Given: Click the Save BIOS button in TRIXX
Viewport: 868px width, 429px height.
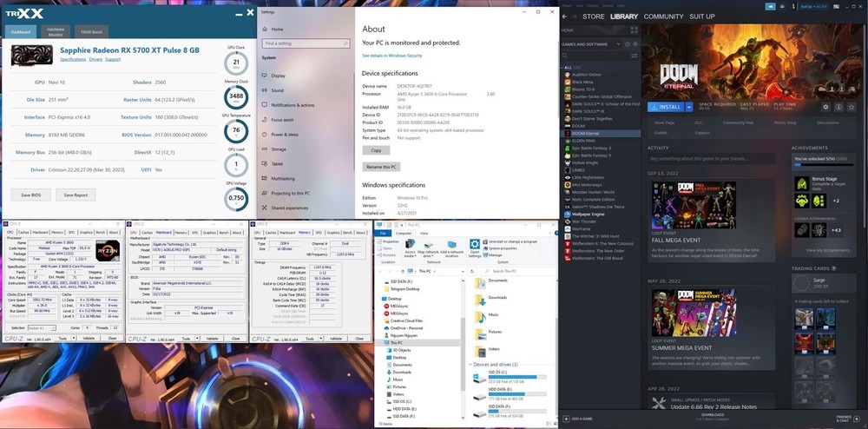Looking at the screenshot, I should coord(31,195).
